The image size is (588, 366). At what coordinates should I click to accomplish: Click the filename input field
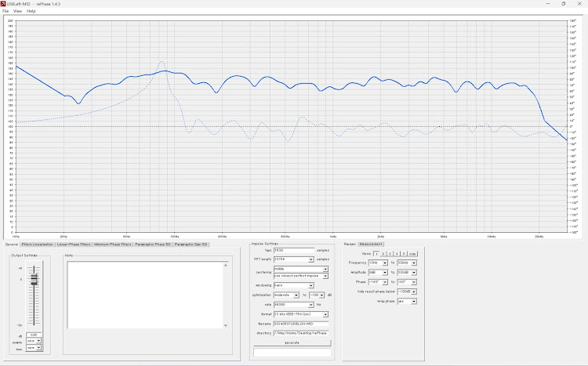pos(301,324)
